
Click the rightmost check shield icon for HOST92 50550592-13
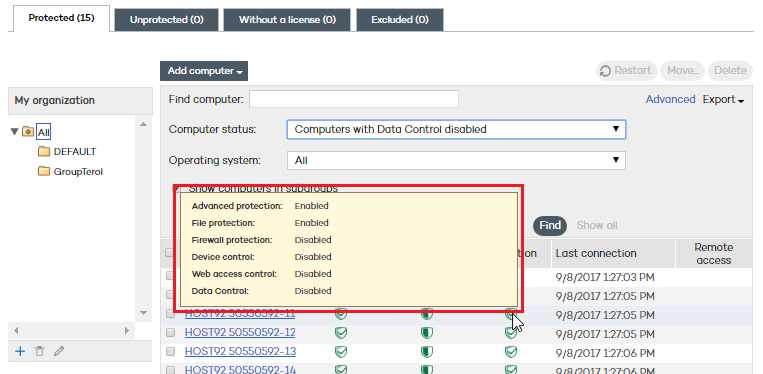[511, 352]
